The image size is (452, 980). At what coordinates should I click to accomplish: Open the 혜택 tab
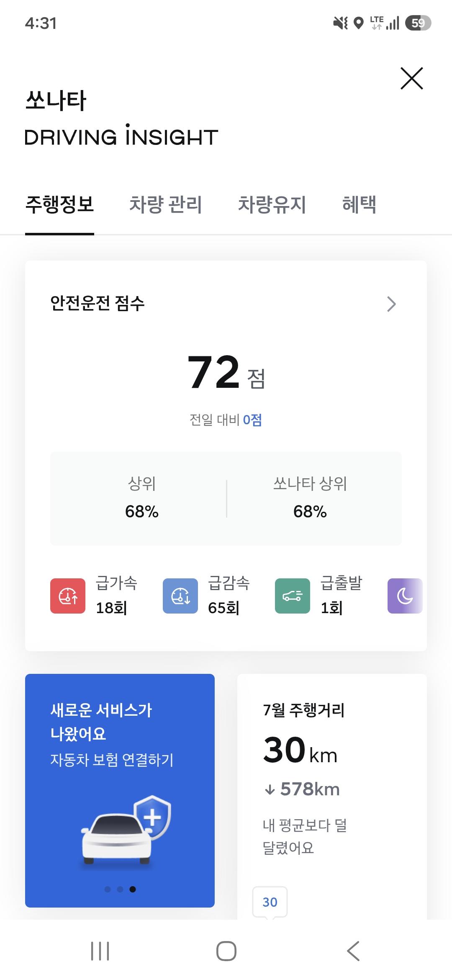point(359,205)
